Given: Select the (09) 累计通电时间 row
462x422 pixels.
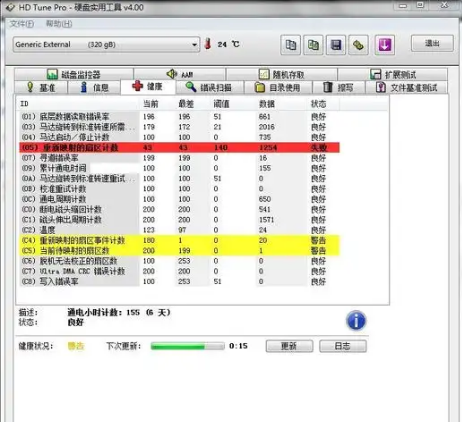Looking at the screenshot, I should (179, 168).
